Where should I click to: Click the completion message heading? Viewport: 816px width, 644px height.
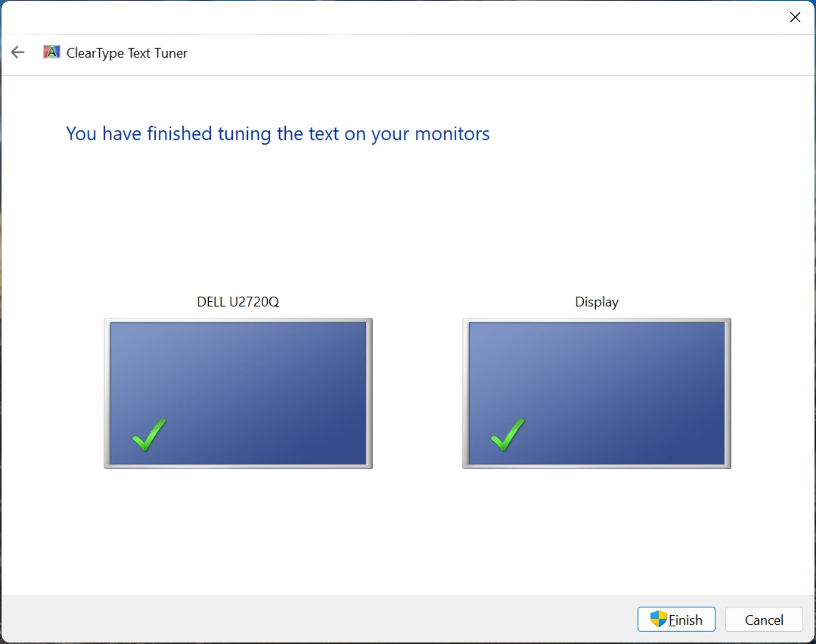[277, 134]
